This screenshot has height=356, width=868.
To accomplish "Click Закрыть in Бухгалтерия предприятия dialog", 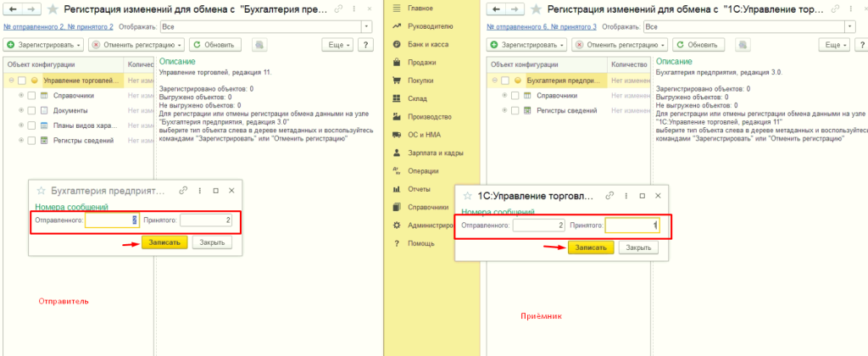I will [x=212, y=242].
